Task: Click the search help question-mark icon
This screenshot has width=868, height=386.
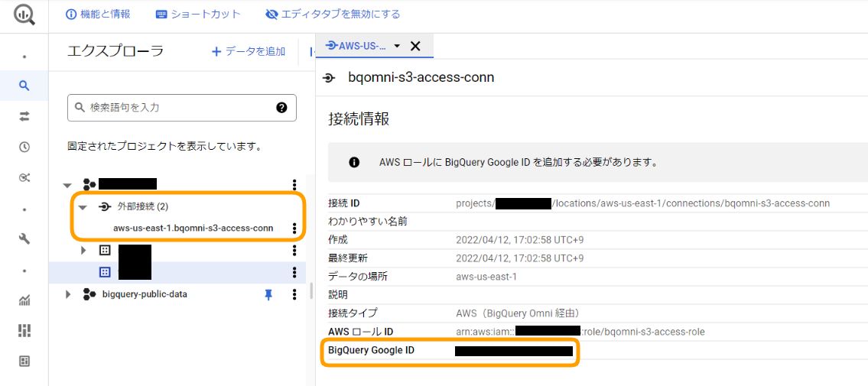Action: pos(281,107)
